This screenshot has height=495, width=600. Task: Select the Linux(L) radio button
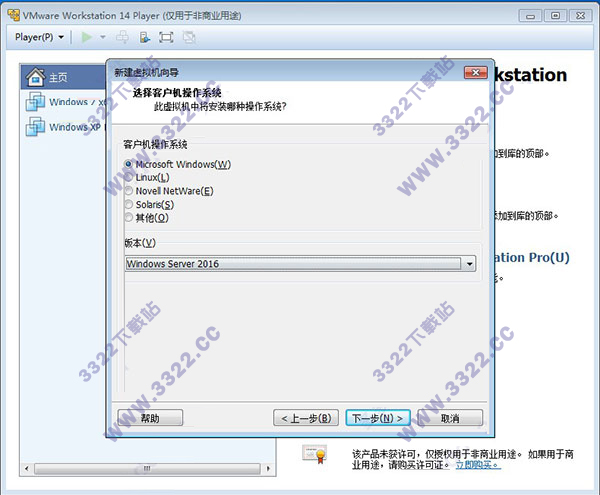tap(129, 177)
